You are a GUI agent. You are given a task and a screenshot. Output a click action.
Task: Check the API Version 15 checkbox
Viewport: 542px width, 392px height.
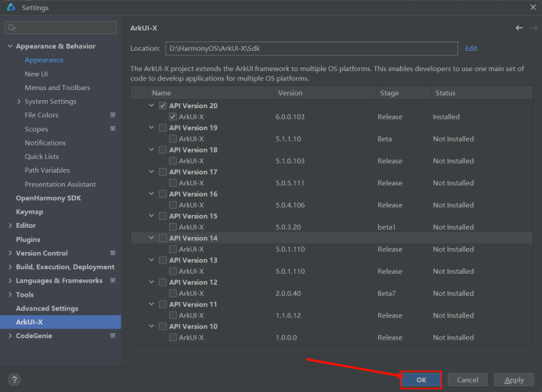163,216
